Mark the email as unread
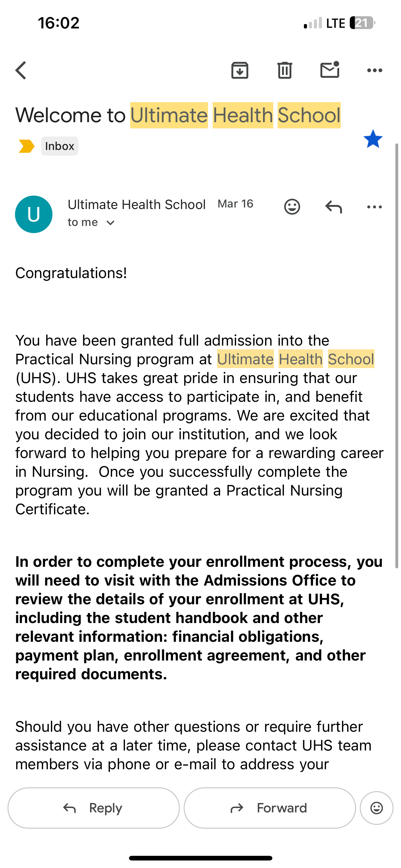Screen dimensions: 401x868 point(329,70)
